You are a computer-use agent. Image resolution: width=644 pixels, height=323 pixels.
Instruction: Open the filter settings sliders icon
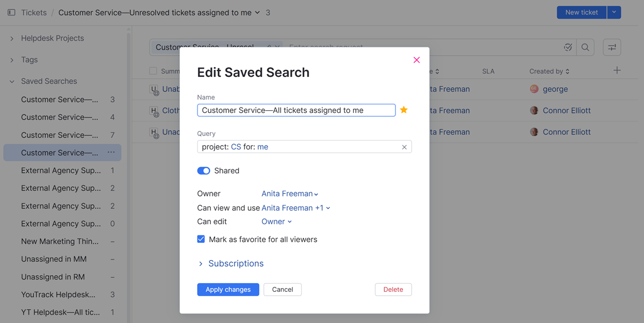(612, 47)
